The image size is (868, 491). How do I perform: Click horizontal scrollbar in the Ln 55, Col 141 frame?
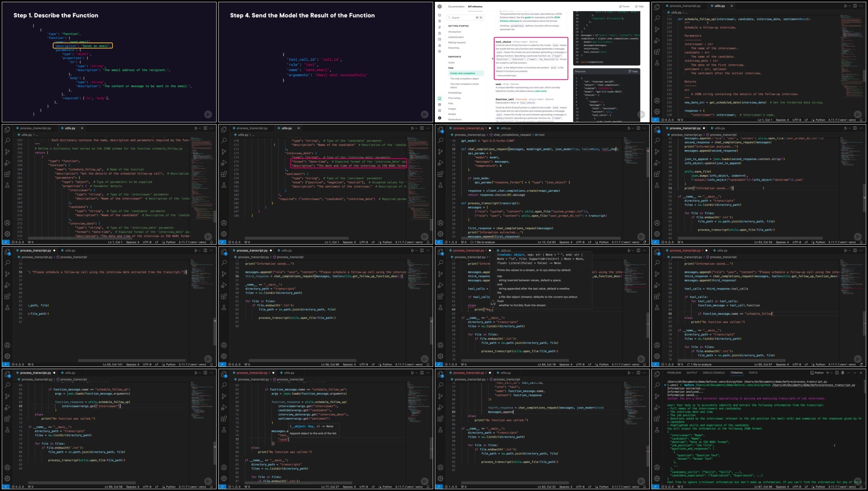[x=132, y=360]
